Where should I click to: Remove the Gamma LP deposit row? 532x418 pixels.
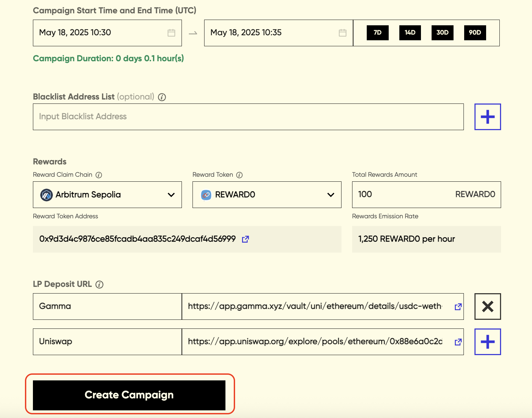(x=487, y=307)
